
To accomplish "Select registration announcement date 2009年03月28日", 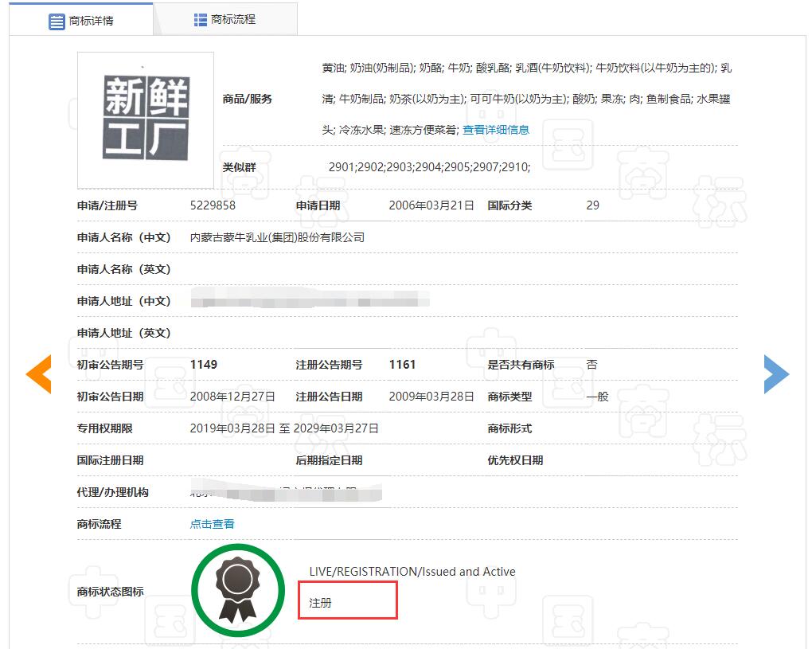I will pyautogui.click(x=431, y=397).
